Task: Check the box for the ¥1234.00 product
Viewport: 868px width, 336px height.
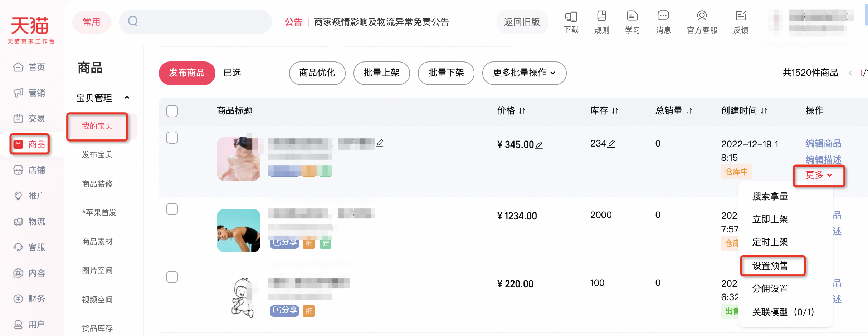Action: tap(172, 209)
